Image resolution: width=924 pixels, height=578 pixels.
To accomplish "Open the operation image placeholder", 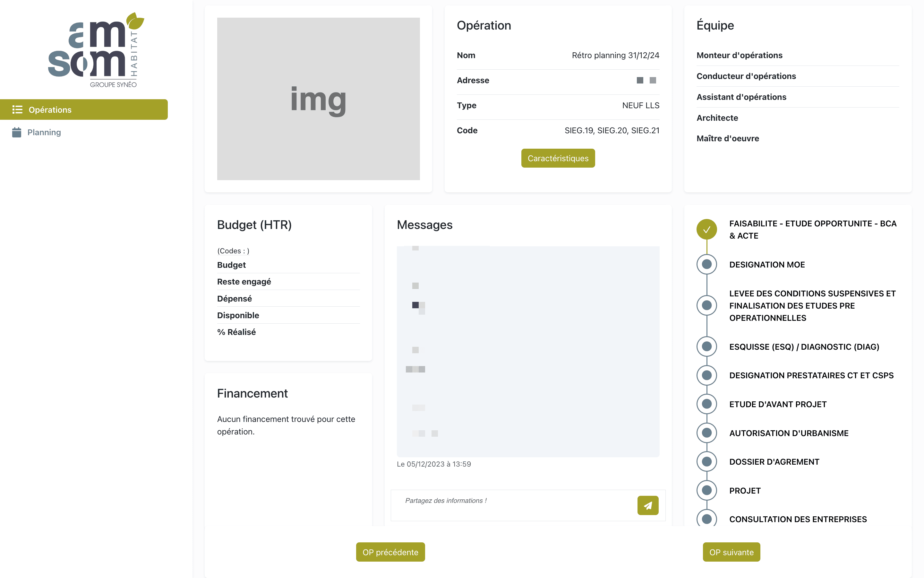I will 319,99.
